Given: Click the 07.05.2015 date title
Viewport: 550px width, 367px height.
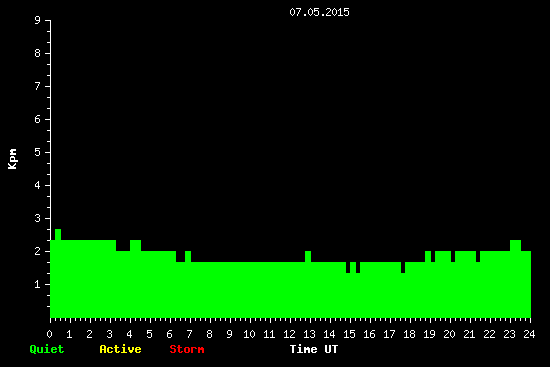Looking at the screenshot, I should pos(319,12).
